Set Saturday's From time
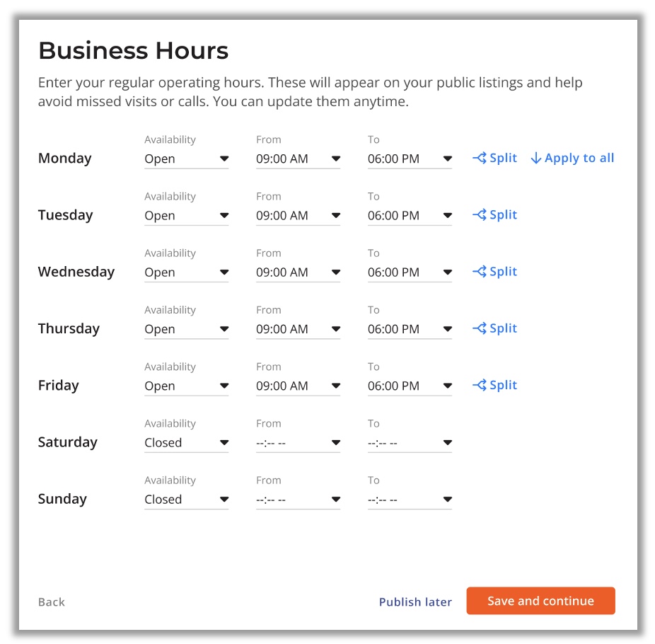The width and height of the screenshot is (655, 644). click(x=298, y=442)
